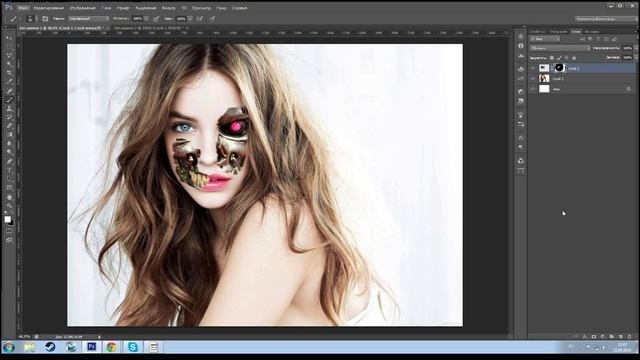The image size is (640, 360).
Task: Open layer filter kind dropdown Вид
Action: (545, 39)
